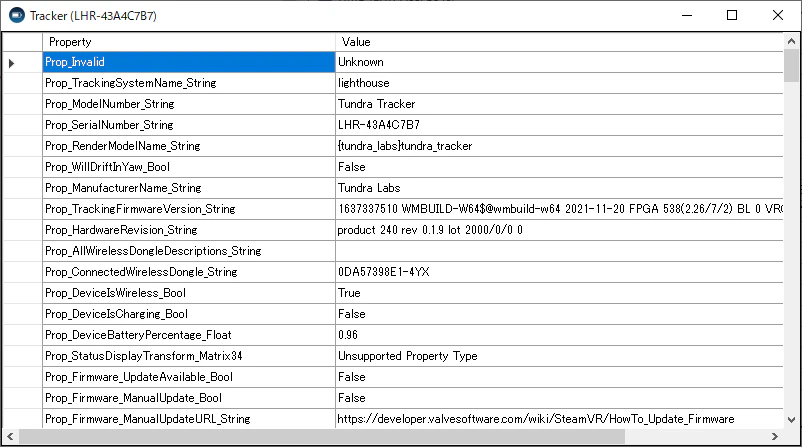The image size is (802, 447).
Task: Select the Prop_StatusDisplayTransform_Matrix34 cell
Action: point(189,355)
